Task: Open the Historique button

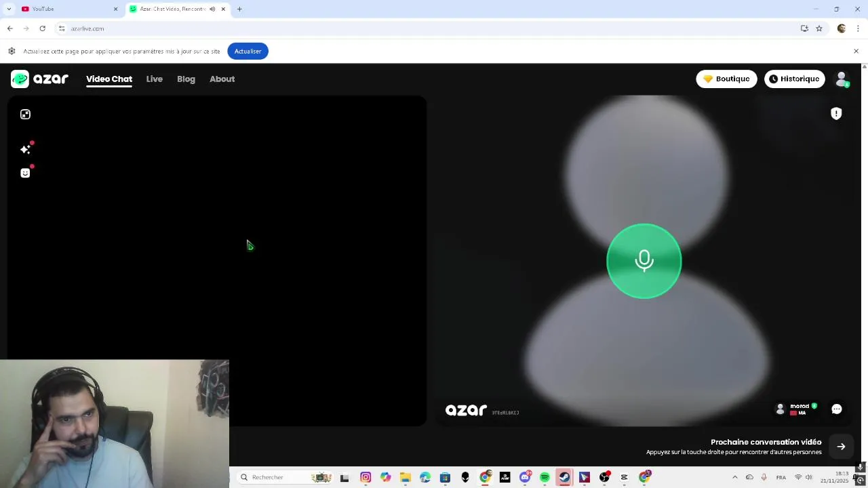Action: [x=794, y=79]
